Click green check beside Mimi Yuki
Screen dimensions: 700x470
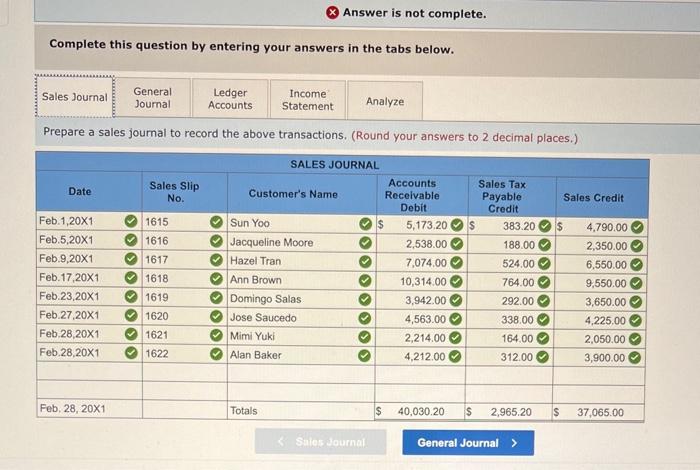point(365,337)
